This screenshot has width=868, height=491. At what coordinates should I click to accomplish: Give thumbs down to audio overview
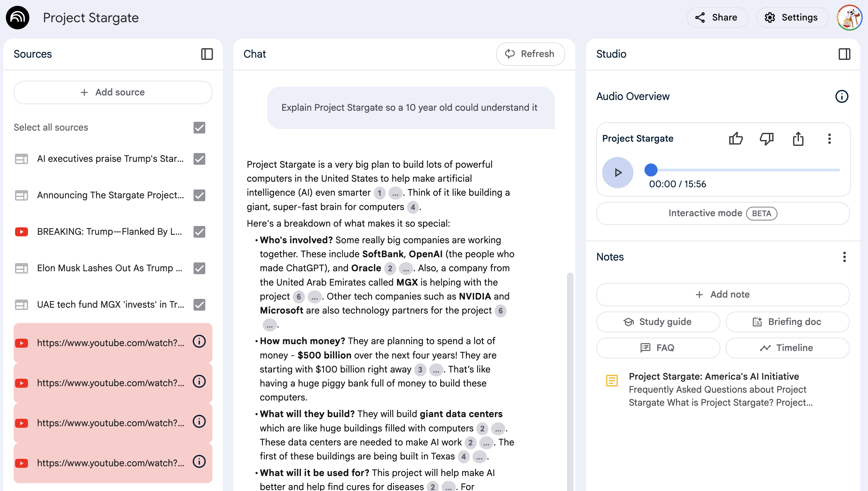pyautogui.click(x=766, y=139)
